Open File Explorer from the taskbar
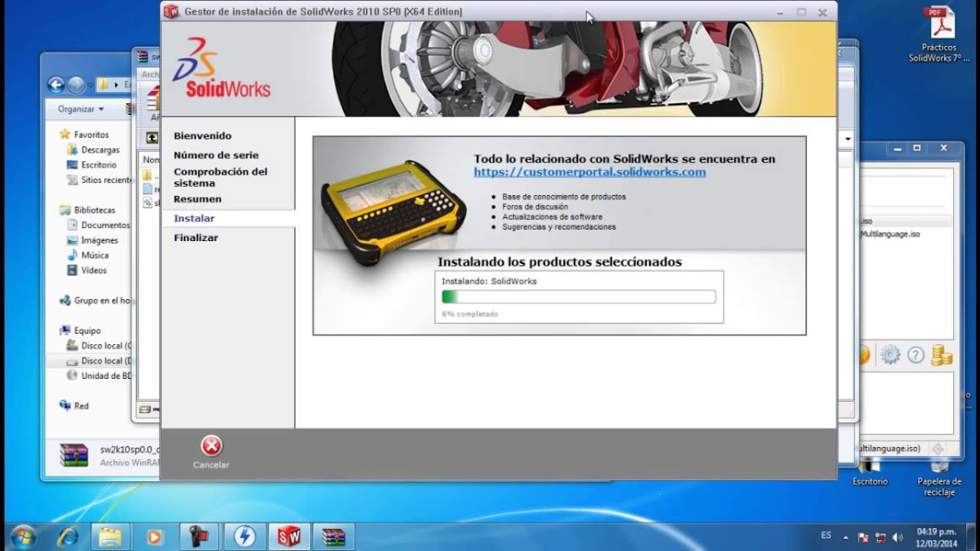 click(110, 536)
